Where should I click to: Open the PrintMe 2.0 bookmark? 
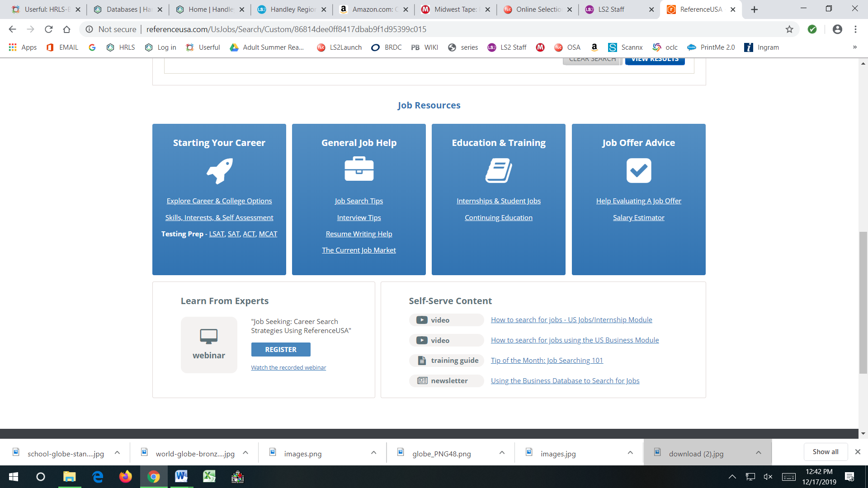point(711,47)
